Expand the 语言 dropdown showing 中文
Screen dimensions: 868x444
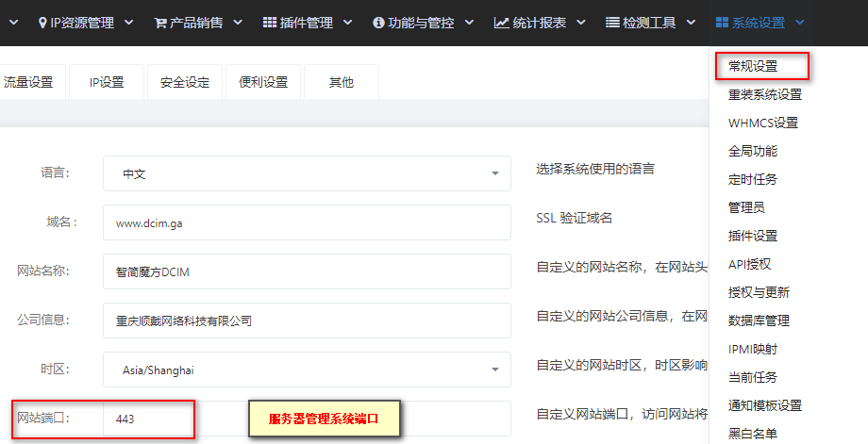point(307,173)
